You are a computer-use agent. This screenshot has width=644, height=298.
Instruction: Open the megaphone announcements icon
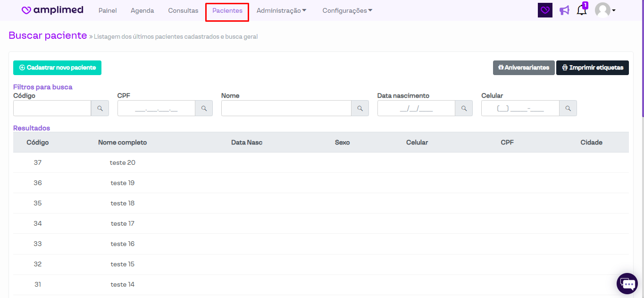coord(564,10)
